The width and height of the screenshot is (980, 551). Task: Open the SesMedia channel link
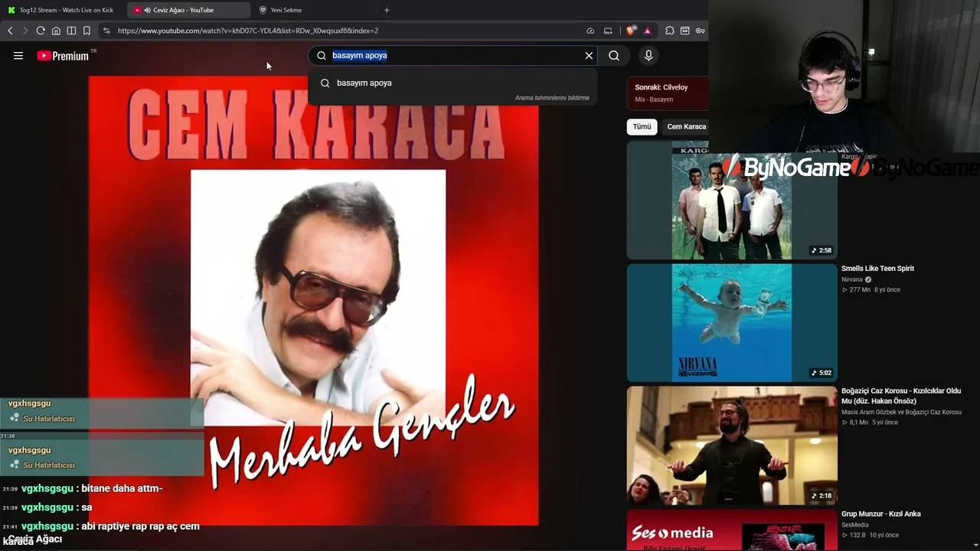pos(854,525)
